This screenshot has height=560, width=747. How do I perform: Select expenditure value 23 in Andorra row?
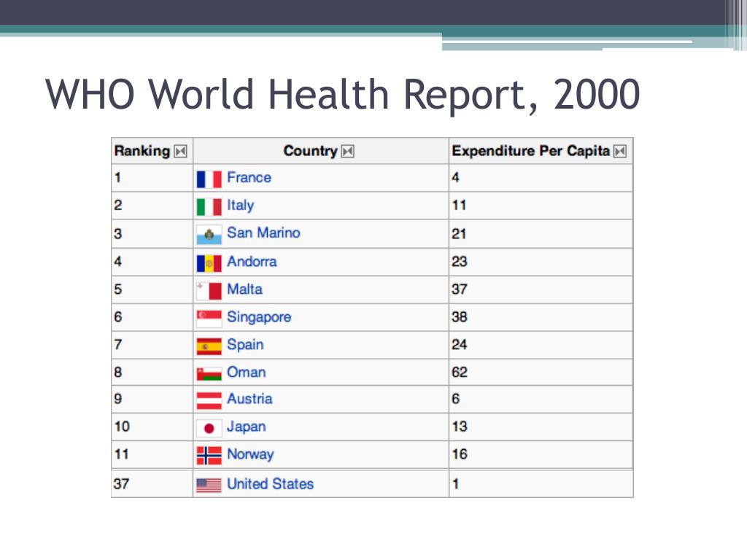pyautogui.click(x=460, y=262)
